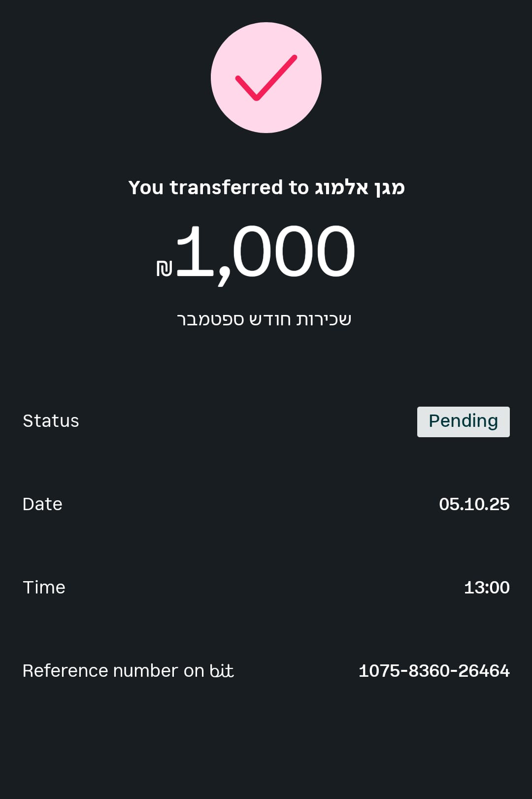The height and width of the screenshot is (799, 532).
Task: Click the word שכירות in the memo
Action: tap(324, 319)
